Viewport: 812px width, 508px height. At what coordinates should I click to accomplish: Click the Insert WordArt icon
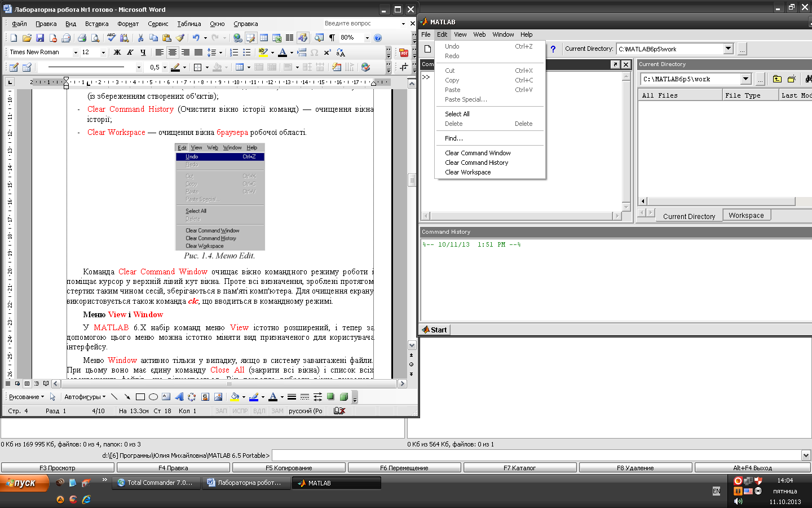(179, 397)
